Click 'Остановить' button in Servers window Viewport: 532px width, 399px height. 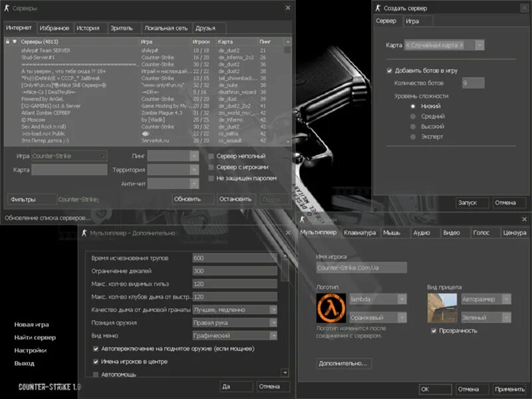[236, 199]
